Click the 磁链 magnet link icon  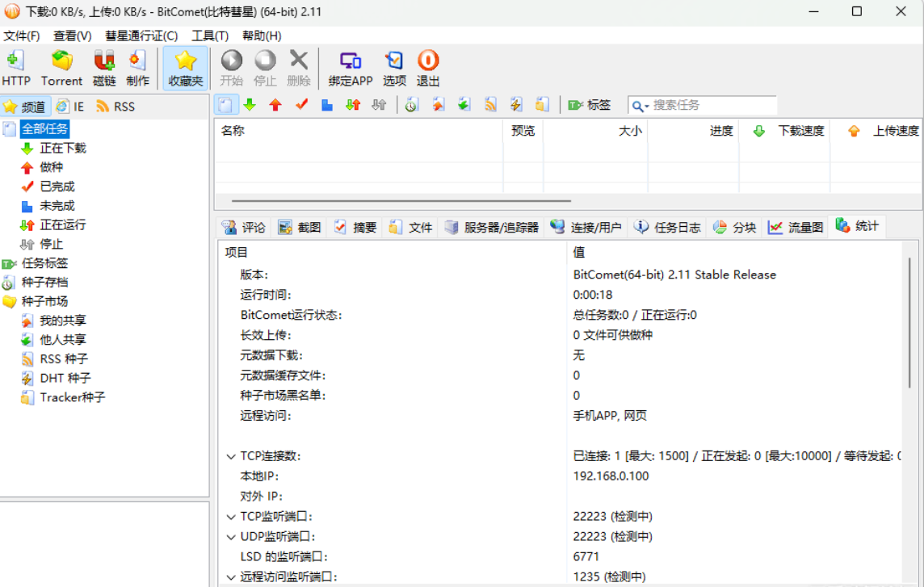[104, 68]
